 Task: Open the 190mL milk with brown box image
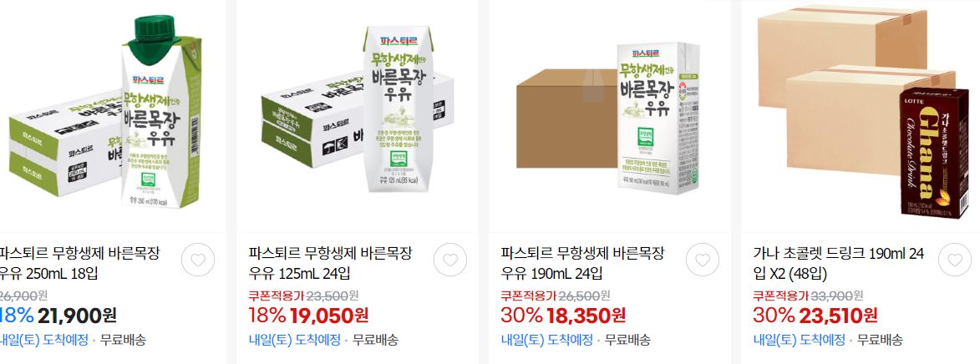click(x=610, y=114)
